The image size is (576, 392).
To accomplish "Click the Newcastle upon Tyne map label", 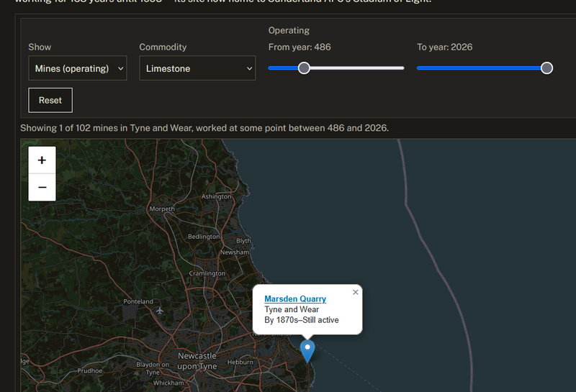I will point(197,361).
